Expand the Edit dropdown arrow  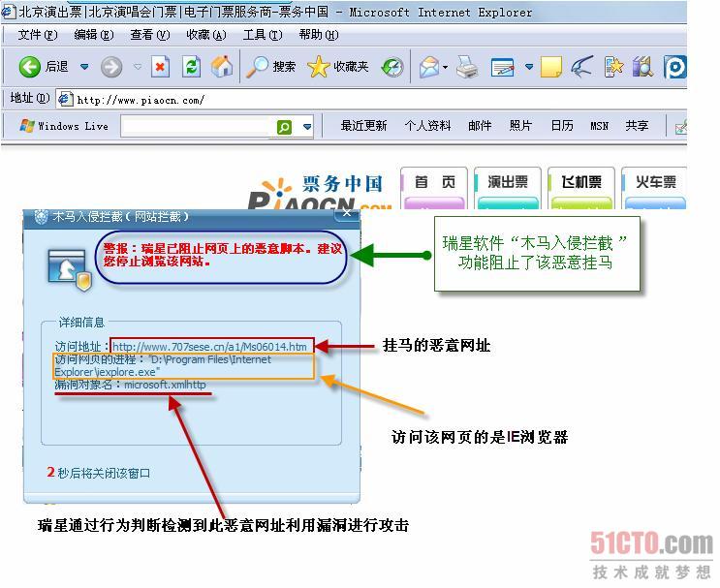pos(529,67)
